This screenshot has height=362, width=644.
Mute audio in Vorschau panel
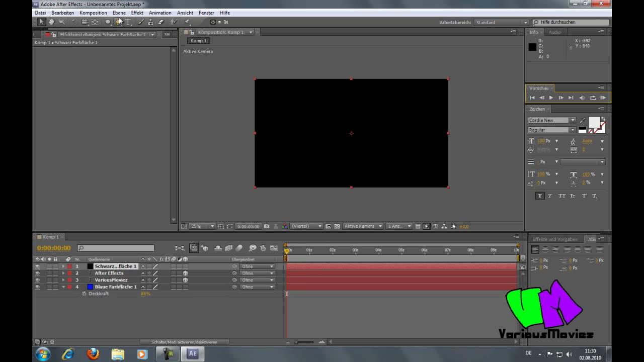[x=582, y=98]
